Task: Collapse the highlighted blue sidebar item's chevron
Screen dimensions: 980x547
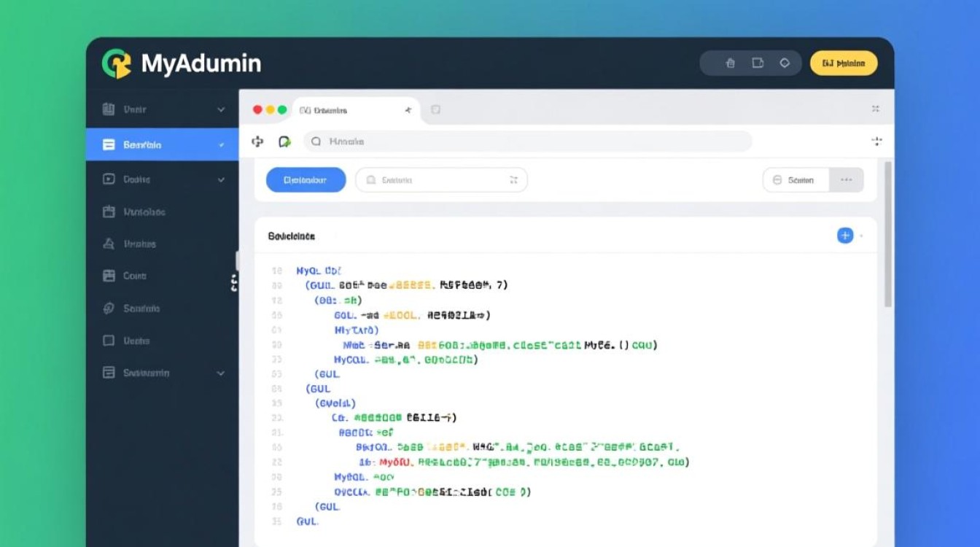Action: point(221,145)
